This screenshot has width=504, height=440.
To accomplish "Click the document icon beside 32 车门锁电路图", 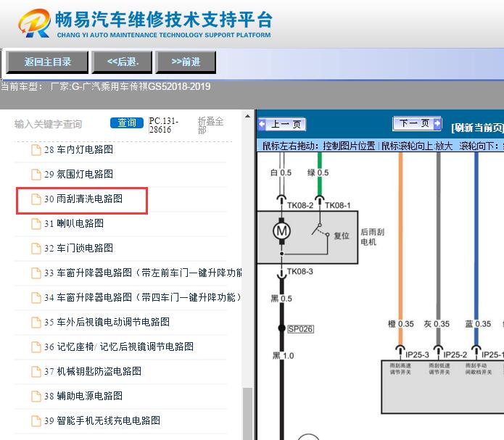I will 36,249.
